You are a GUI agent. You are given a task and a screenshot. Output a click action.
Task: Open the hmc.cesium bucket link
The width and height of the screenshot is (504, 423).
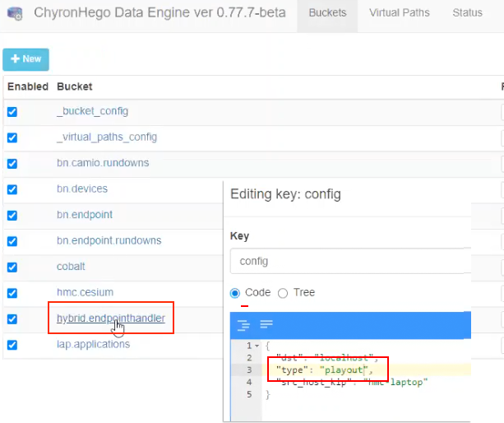[x=86, y=292]
